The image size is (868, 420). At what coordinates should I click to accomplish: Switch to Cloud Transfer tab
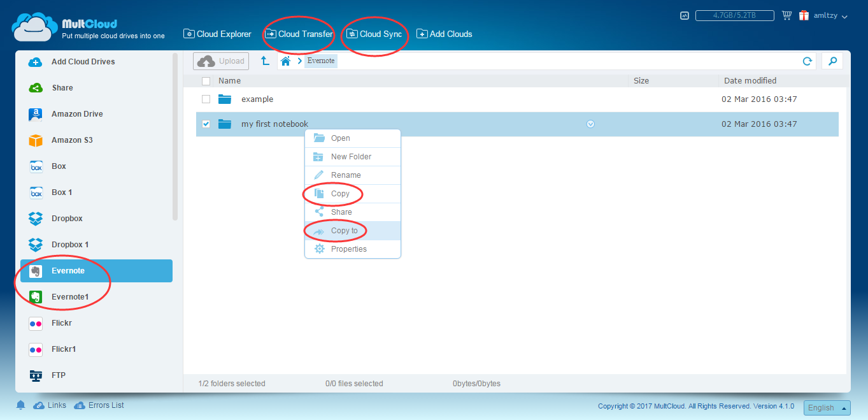pyautogui.click(x=299, y=34)
